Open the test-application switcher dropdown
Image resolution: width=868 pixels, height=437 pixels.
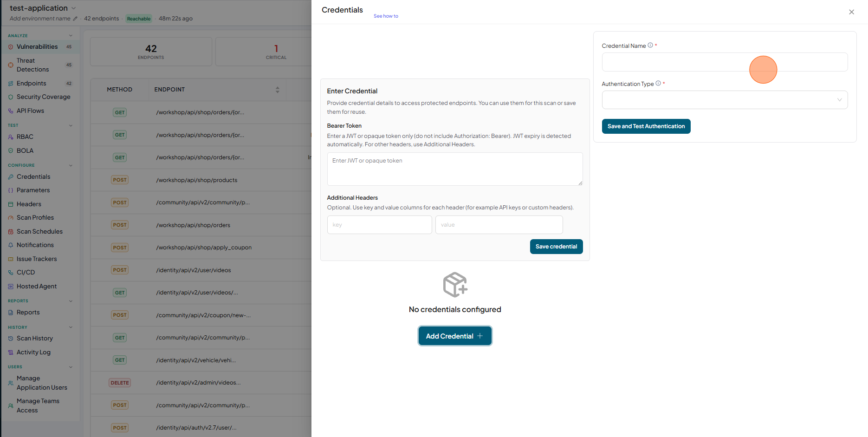[x=74, y=8]
